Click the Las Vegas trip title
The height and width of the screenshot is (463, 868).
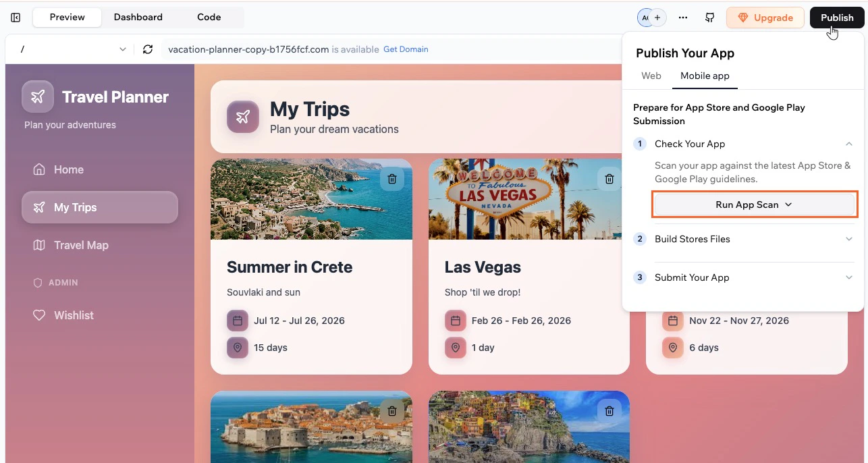[483, 267]
